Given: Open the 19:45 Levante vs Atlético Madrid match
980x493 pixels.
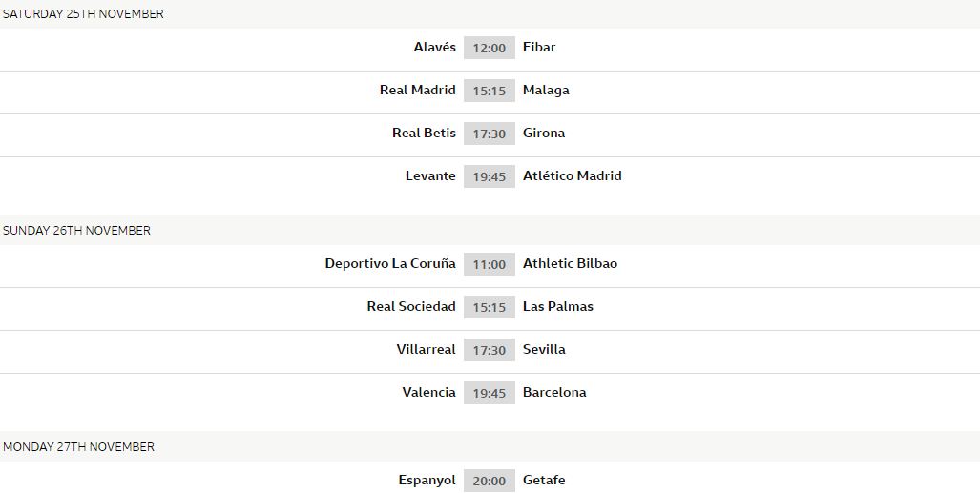Looking at the screenshot, I should click(489, 176).
